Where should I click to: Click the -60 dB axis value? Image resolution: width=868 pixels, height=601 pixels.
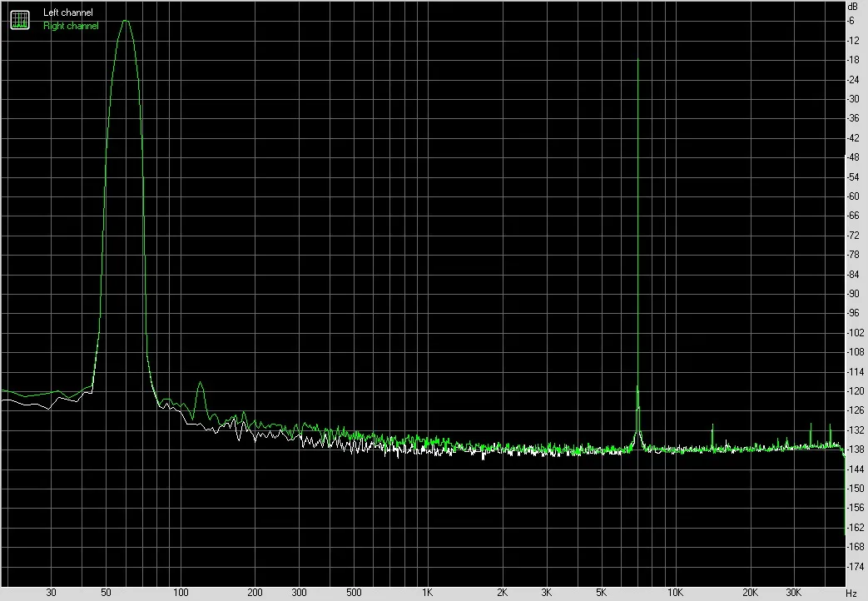(854, 196)
